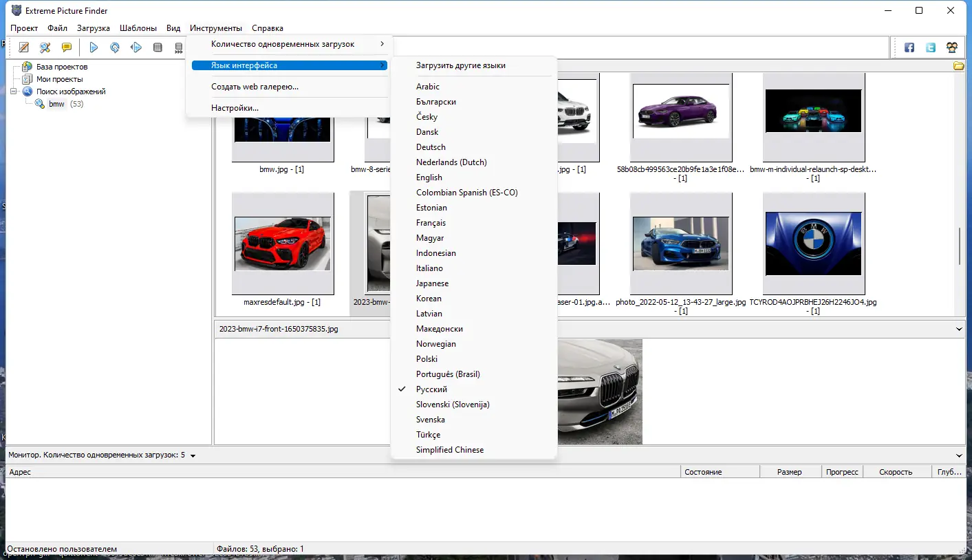The image size is (972, 560).
Task: Select the checked Русский language option
Action: coord(431,389)
